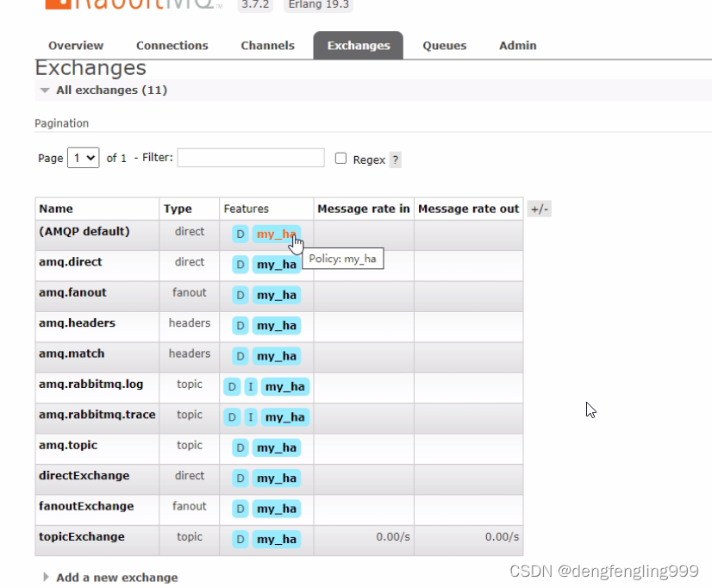The height and width of the screenshot is (588, 712).
Task: Enable the Regex checkbox
Action: (340, 158)
